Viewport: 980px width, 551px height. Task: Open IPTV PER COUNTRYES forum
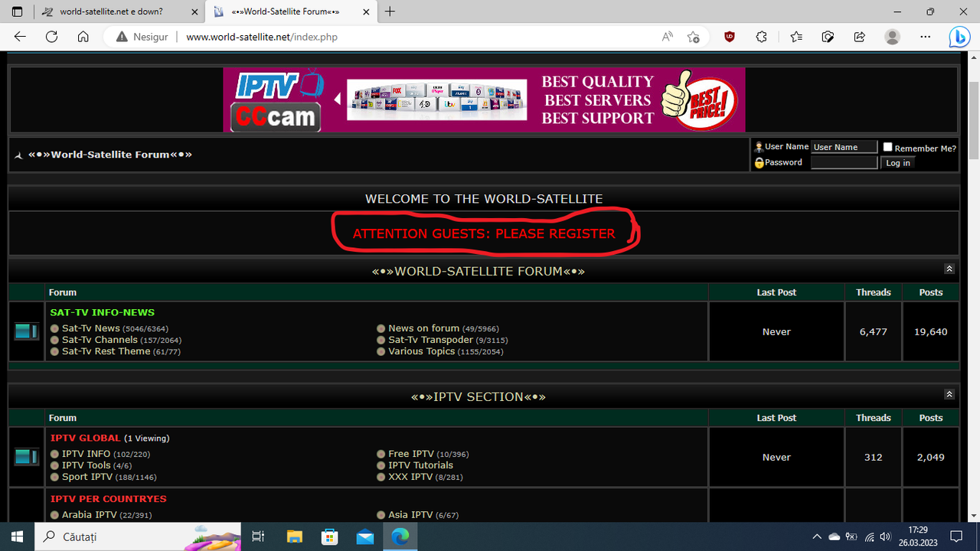pos(109,499)
